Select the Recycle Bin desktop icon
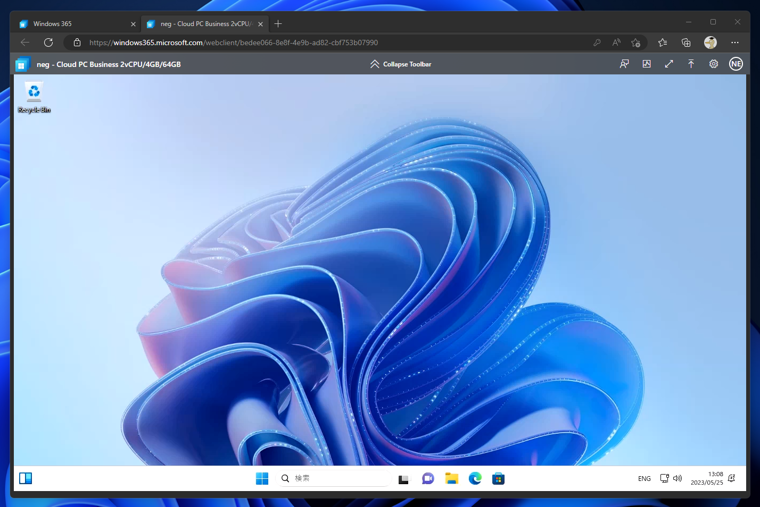This screenshot has width=760, height=507. coord(34,97)
